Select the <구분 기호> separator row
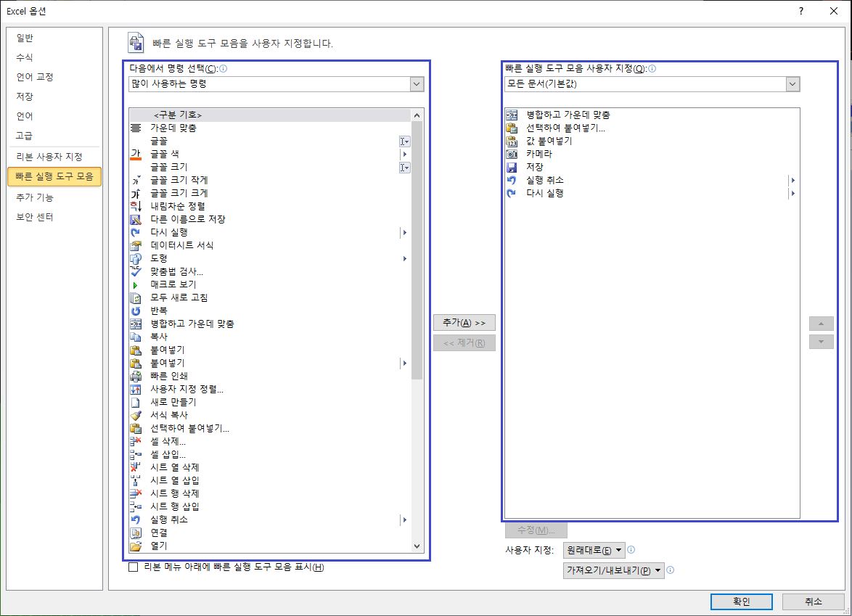This screenshot has height=616, width=852. [x=270, y=115]
